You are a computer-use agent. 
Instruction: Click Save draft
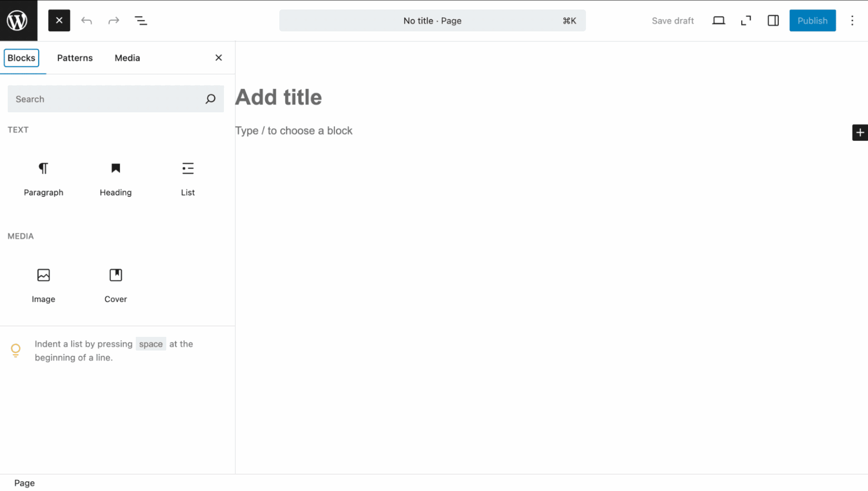(673, 20)
